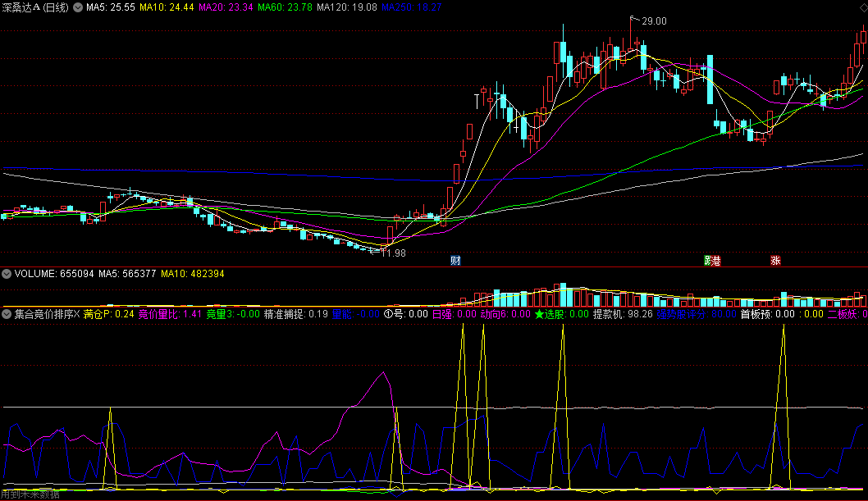Click the 精准捕捉: 0.19 value
The image size is (868, 501).
(x=296, y=314)
